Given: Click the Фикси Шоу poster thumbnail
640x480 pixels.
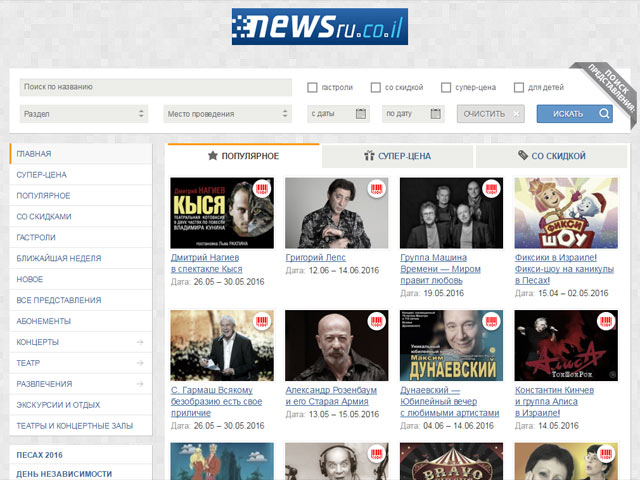Looking at the screenshot, I should (566, 213).
